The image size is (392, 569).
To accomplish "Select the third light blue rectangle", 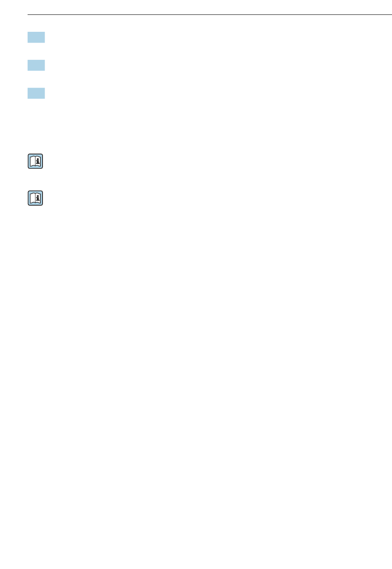I will point(36,93).
